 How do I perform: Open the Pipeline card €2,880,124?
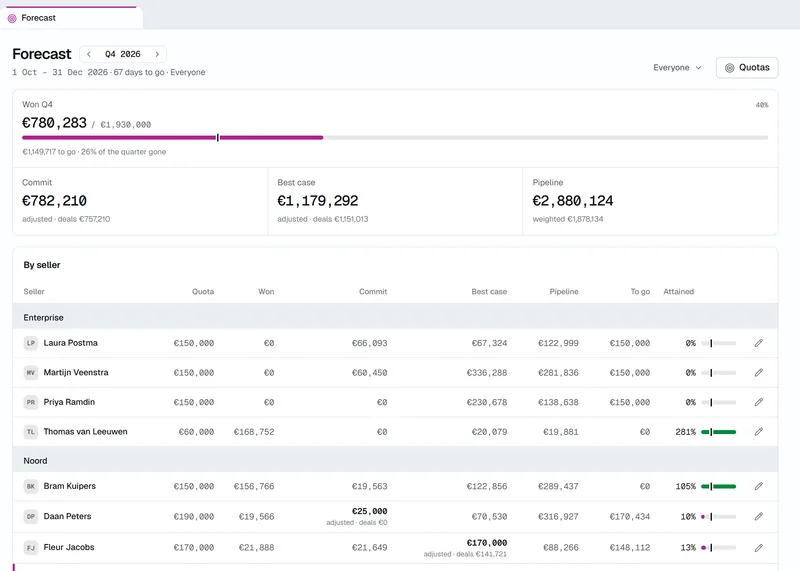(x=651, y=201)
